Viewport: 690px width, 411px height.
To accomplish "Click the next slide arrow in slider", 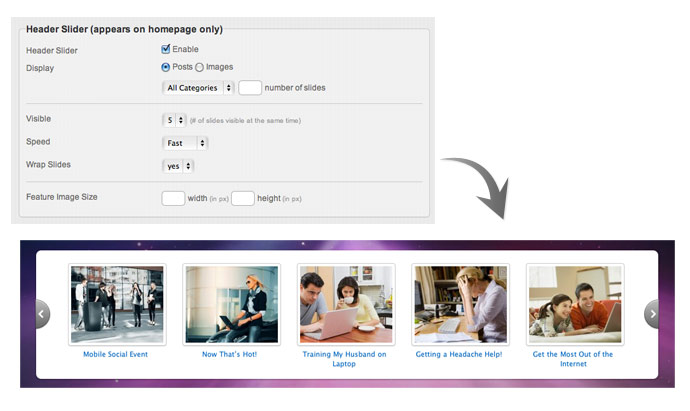I will pyautogui.click(x=652, y=314).
